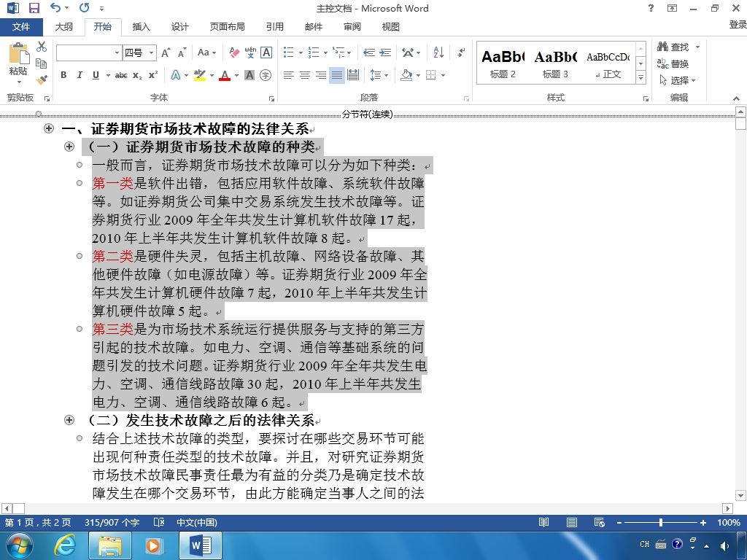Cut selection with the scissors icon
The width and height of the screenshot is (747, 560).
42,47
